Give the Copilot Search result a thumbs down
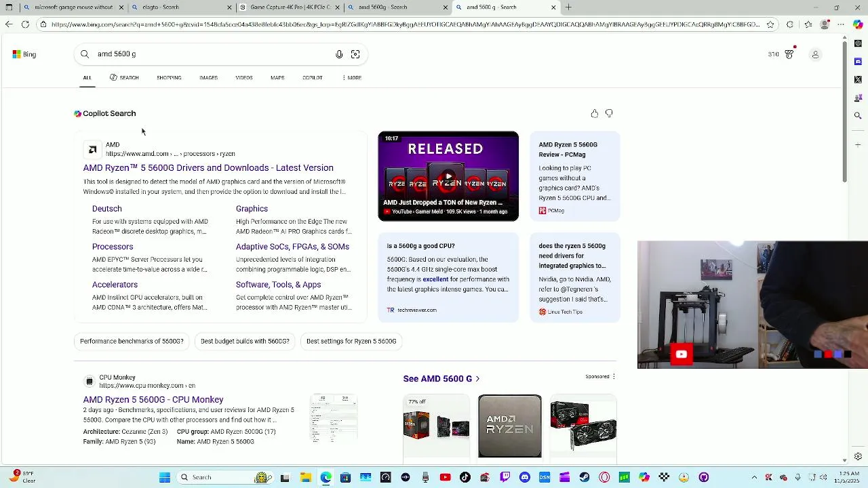The height and width of the screenshot is (488, 868). point(609,113)
